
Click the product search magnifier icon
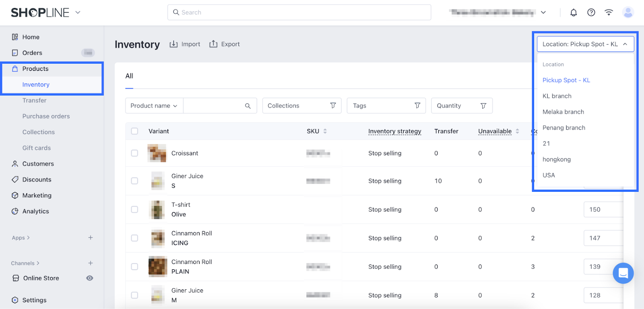pos(248,106)
